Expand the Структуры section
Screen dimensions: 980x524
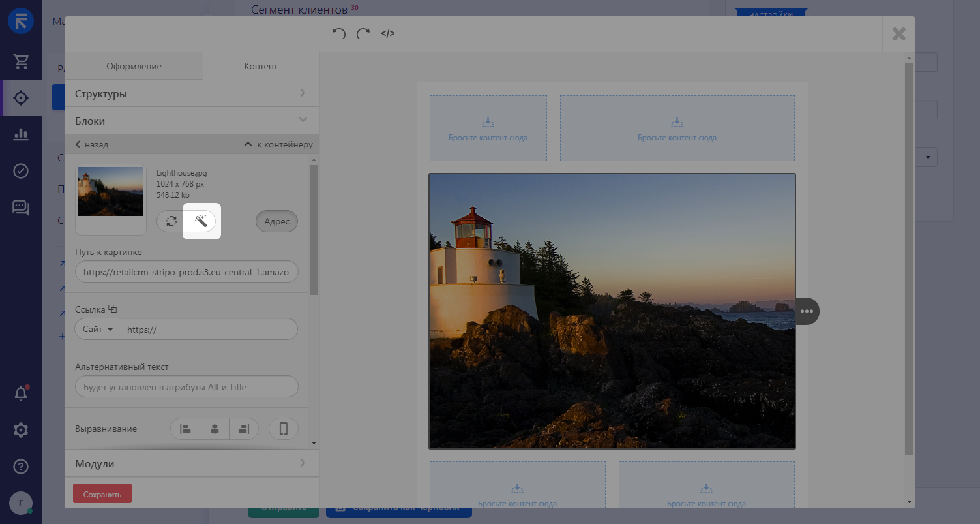click(x=192, y=93)
